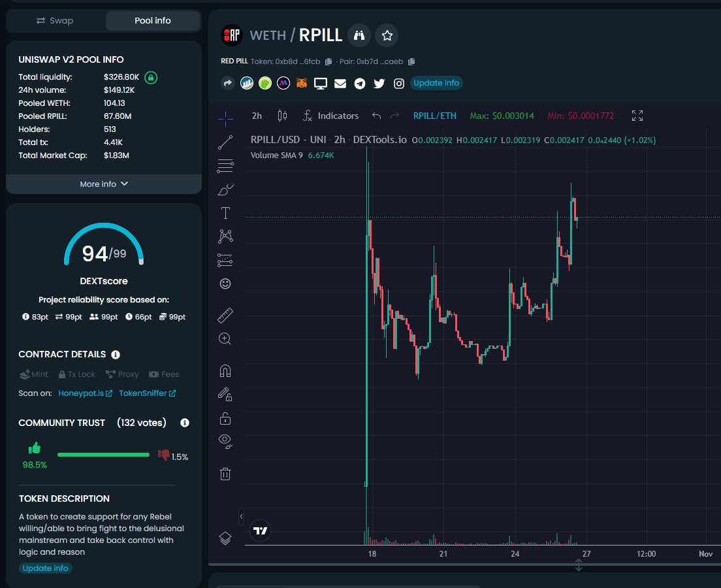Vote thumbs up for community trust
721x588 pixels.
tap(35, 448)
